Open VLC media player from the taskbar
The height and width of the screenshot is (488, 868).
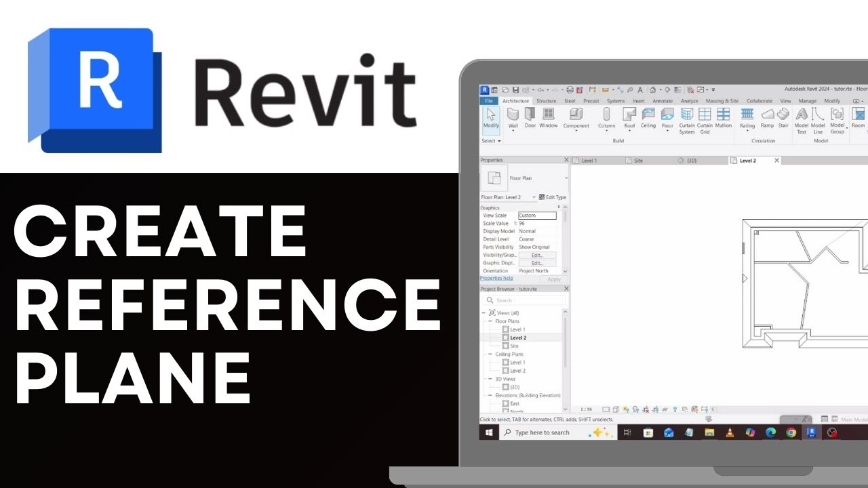730,432
